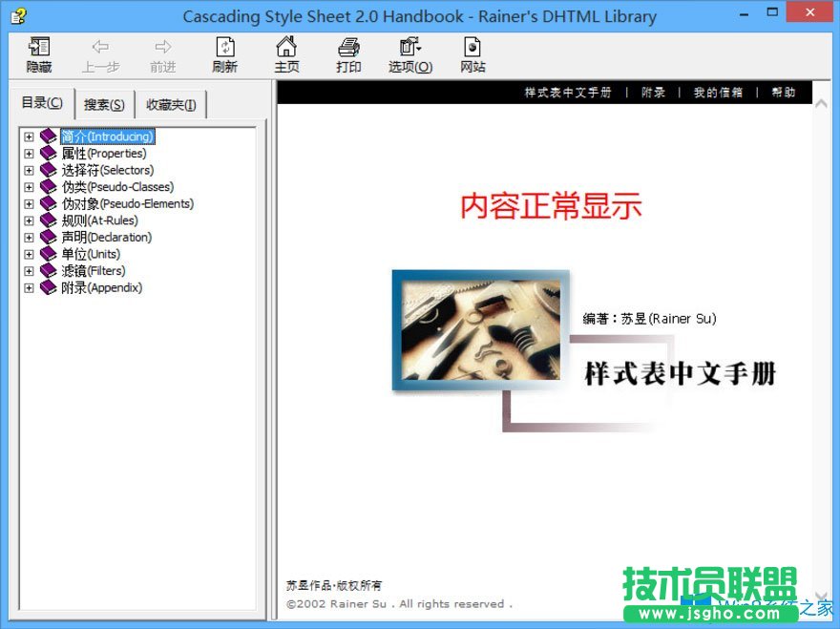Click the 前进 (Forward) arrow icon
This screenshot has height=629, width=840.
click(162, 53)
